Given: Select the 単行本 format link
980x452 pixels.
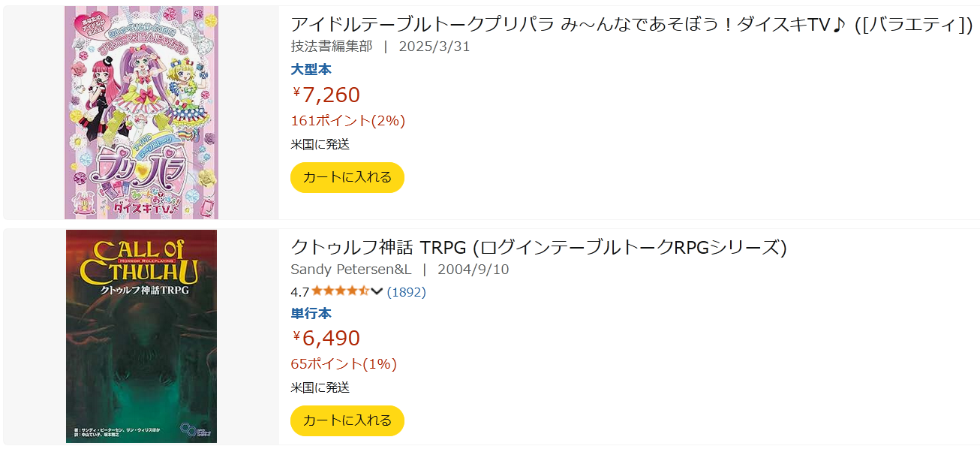Looking at the screenshot, I should pyautogui.click(x=311, y=314).
